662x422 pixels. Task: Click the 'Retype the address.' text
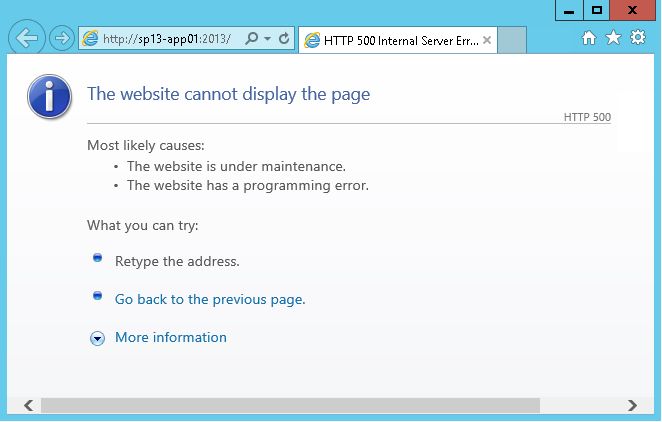(177, 261)
